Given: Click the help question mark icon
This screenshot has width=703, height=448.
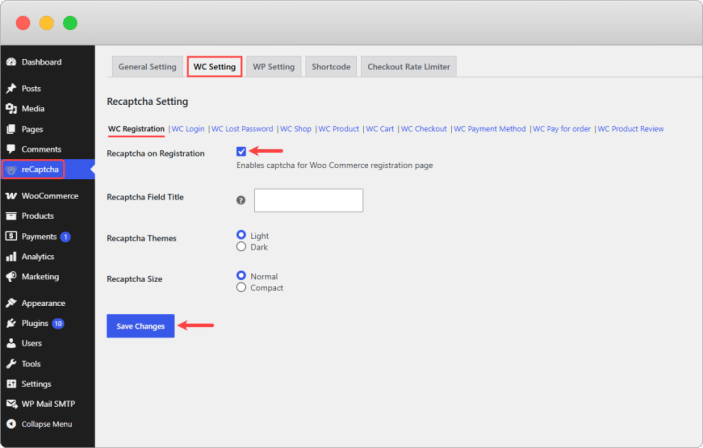Looking at the screenshot, I should click(241, 200).
